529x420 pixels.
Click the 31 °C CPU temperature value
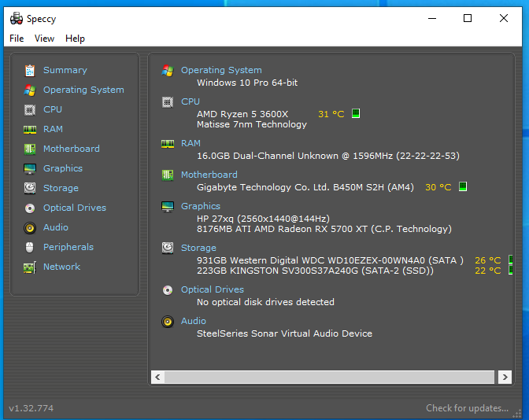pos(331,114)
